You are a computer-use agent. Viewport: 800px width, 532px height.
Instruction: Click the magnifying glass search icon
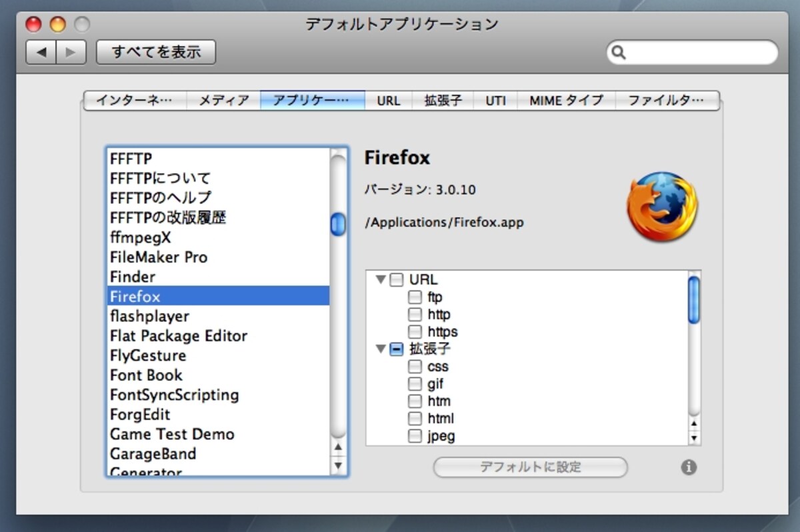click(x=619, y=52)
